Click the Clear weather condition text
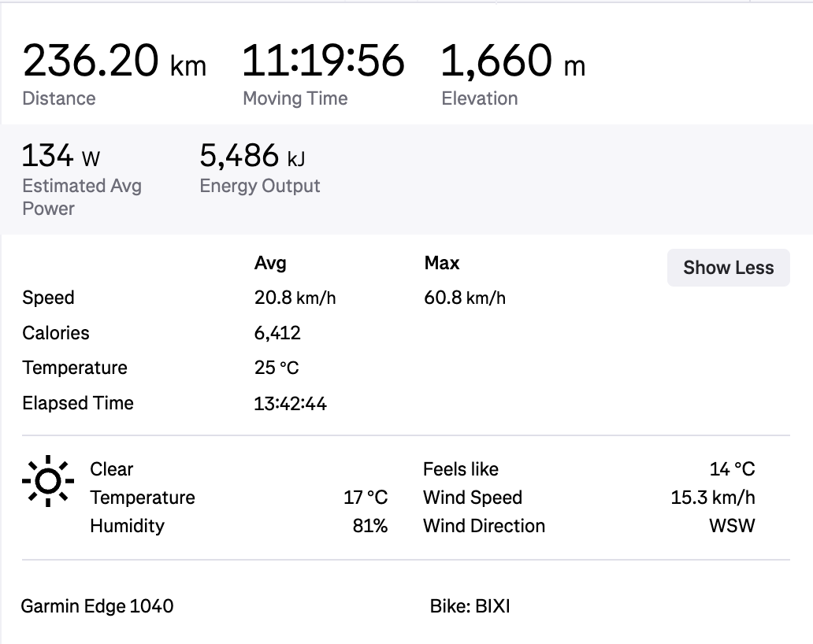The image size is (813, 644). pos(112,469)
